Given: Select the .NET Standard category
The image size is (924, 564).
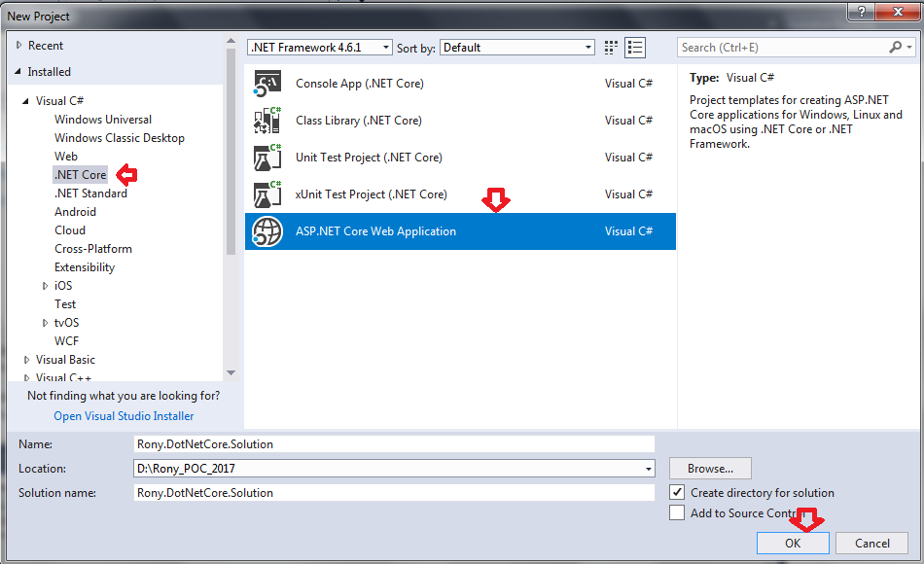Looking at the screenshot, I should (90, 194).
